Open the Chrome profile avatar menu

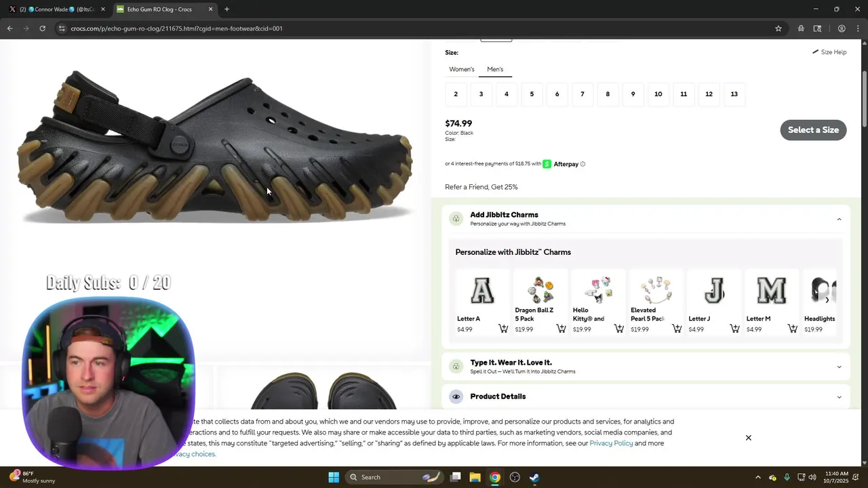(x=842, y=28)
